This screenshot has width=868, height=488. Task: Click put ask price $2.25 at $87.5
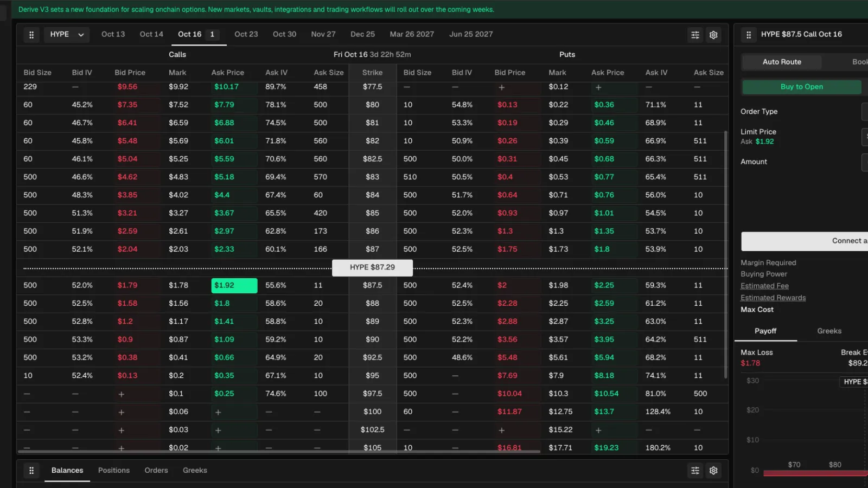click(604, 286)
